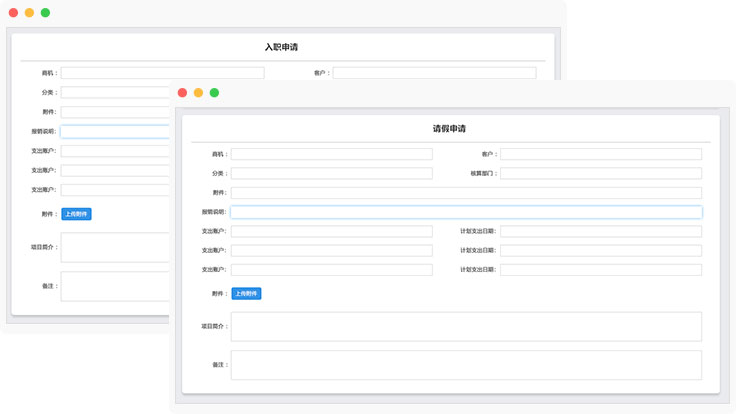Focus the 商机 field in 请假申请 form
This screenshot has height=414, width=736.
tap(331, 154)
